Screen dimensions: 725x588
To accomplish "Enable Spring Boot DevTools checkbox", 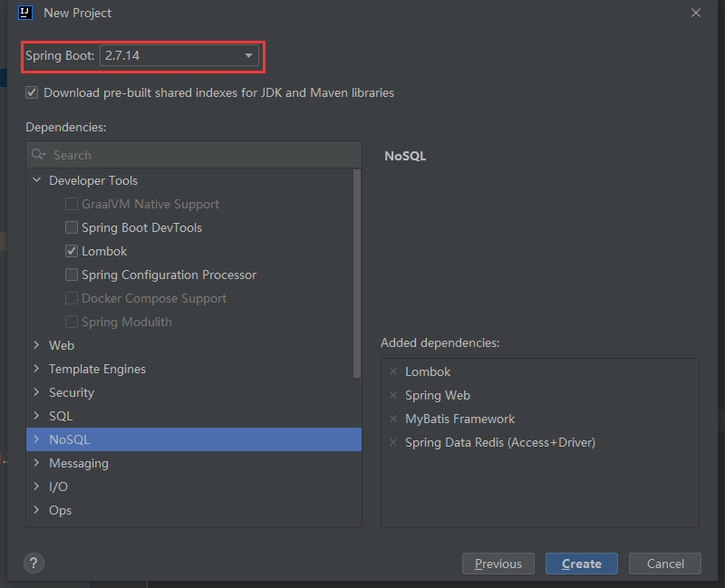I will pyautogui.click(x=72, y=227).
